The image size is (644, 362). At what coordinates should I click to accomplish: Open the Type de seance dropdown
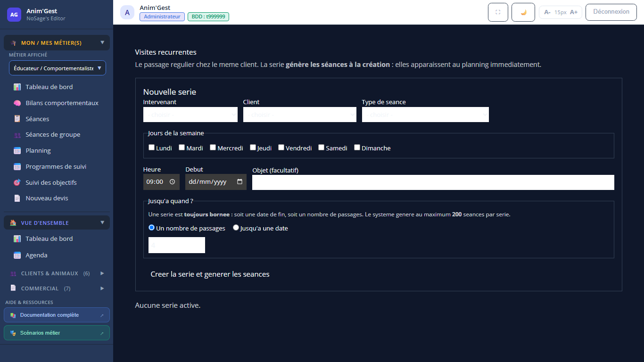click(425, 115)
